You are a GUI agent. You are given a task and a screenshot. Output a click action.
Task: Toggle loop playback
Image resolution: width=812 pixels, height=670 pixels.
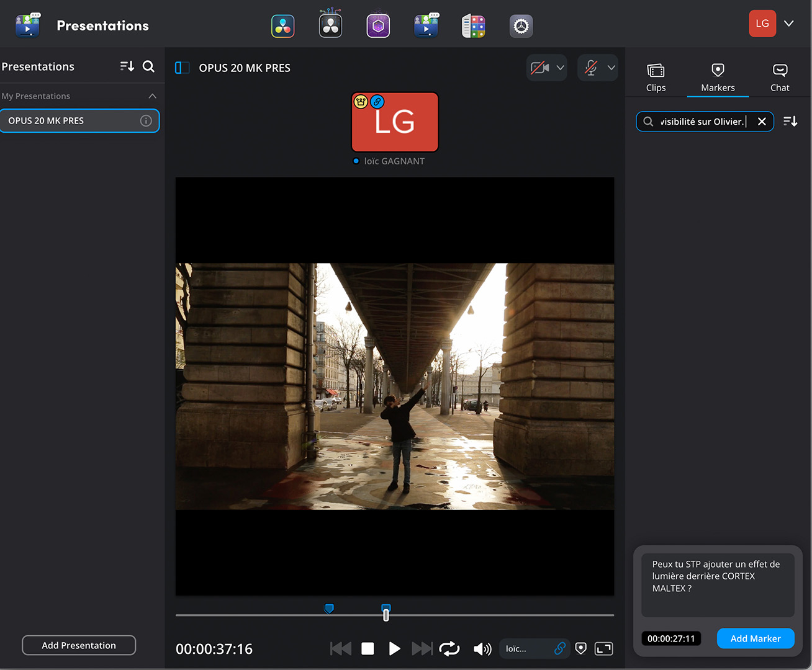click(x=449, y=648)
